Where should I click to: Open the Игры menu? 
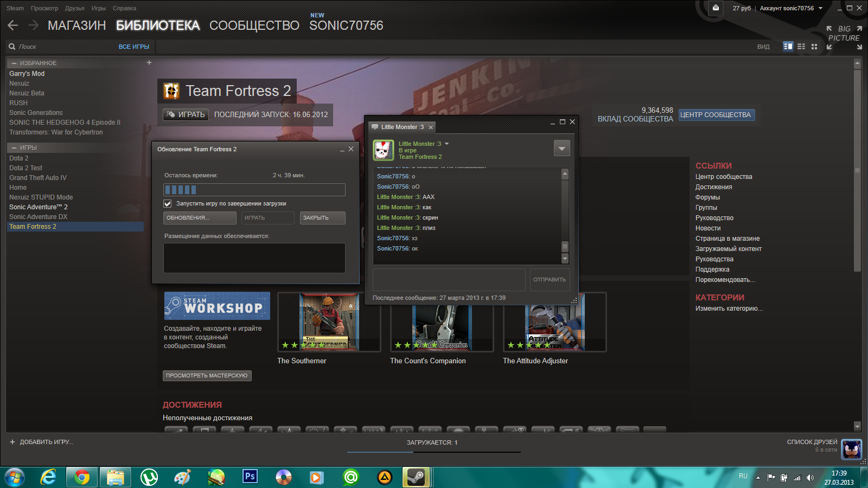pos(99,8)
